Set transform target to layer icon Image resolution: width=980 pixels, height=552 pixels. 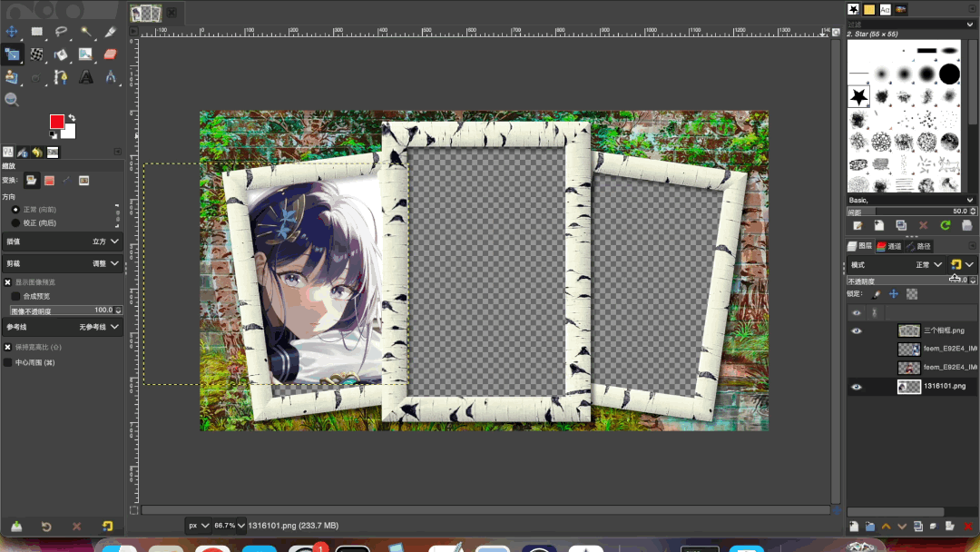coord(31,181)
